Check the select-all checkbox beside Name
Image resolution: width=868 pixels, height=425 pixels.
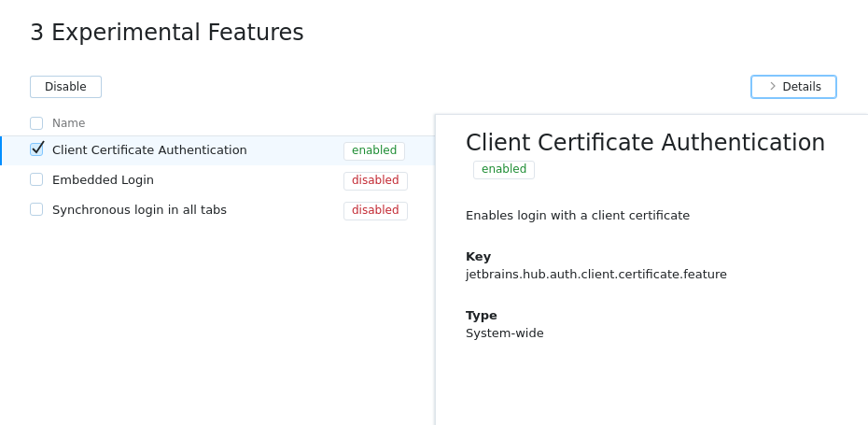tap(36, 123)
